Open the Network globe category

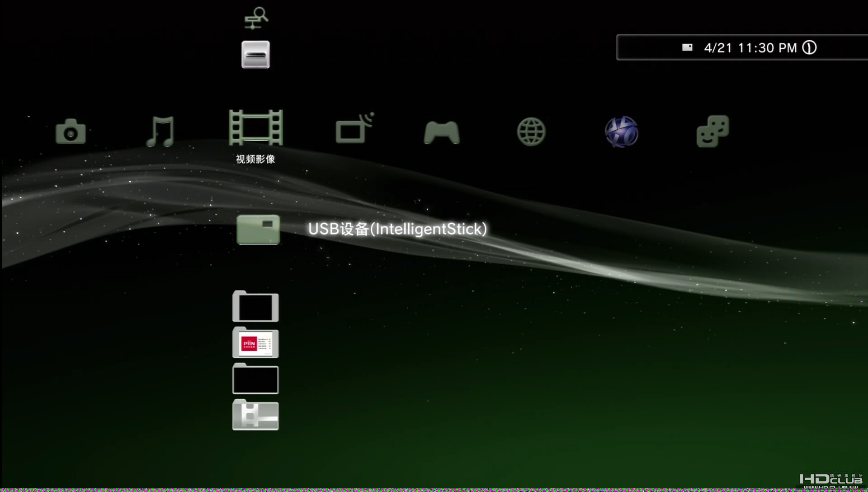click(531, 132)
